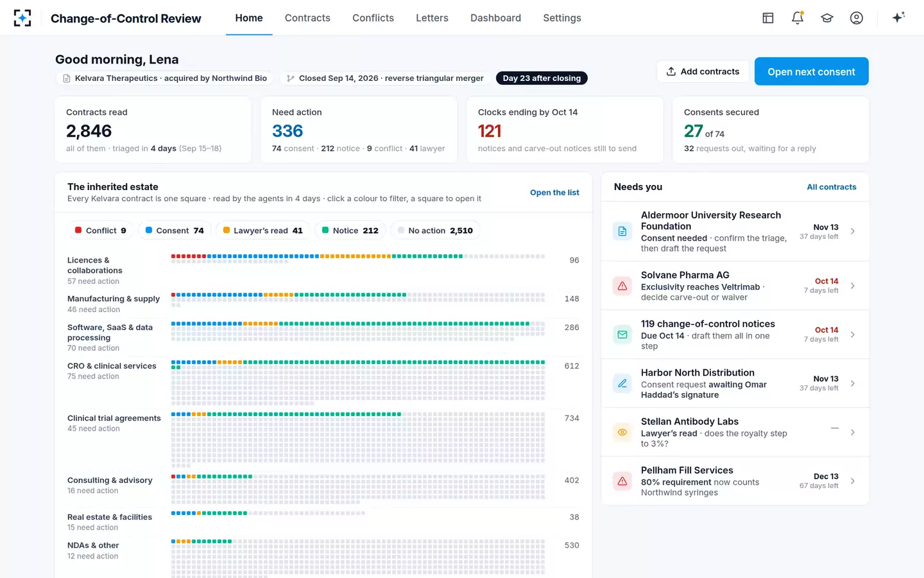
Task: Click the Stellan Antibody eye icon
Action: (622, 432)
